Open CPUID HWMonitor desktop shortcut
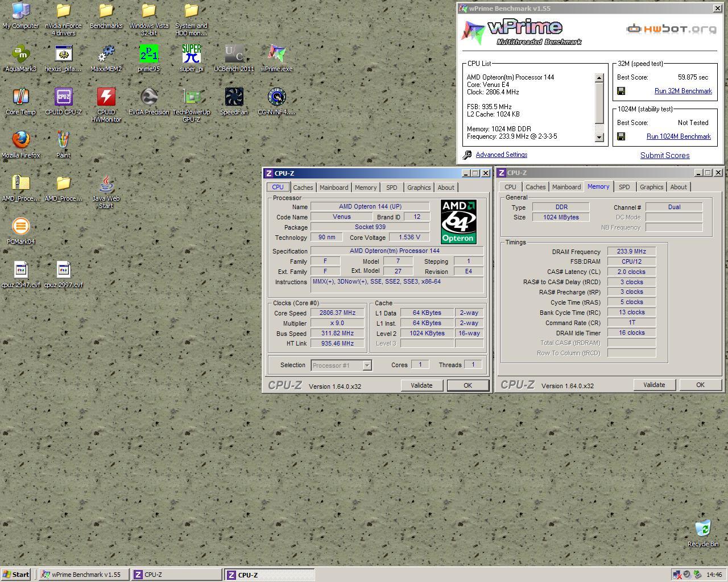 [106, 105]
